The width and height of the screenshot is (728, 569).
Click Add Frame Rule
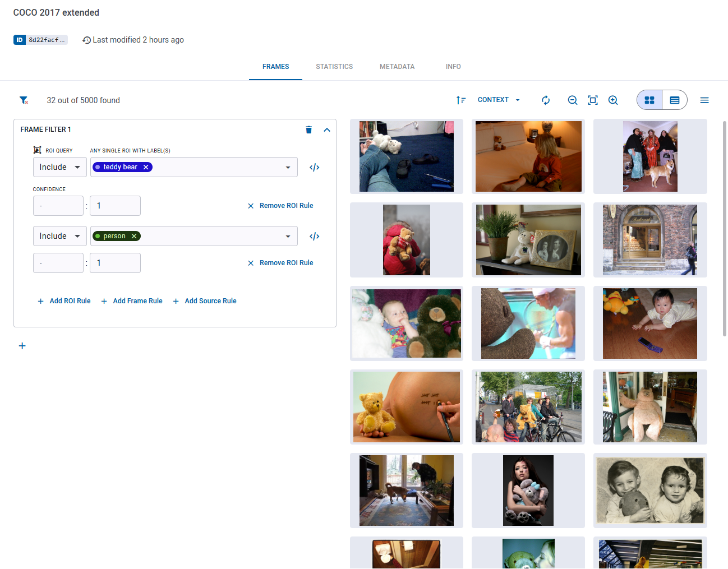[132, 301]
